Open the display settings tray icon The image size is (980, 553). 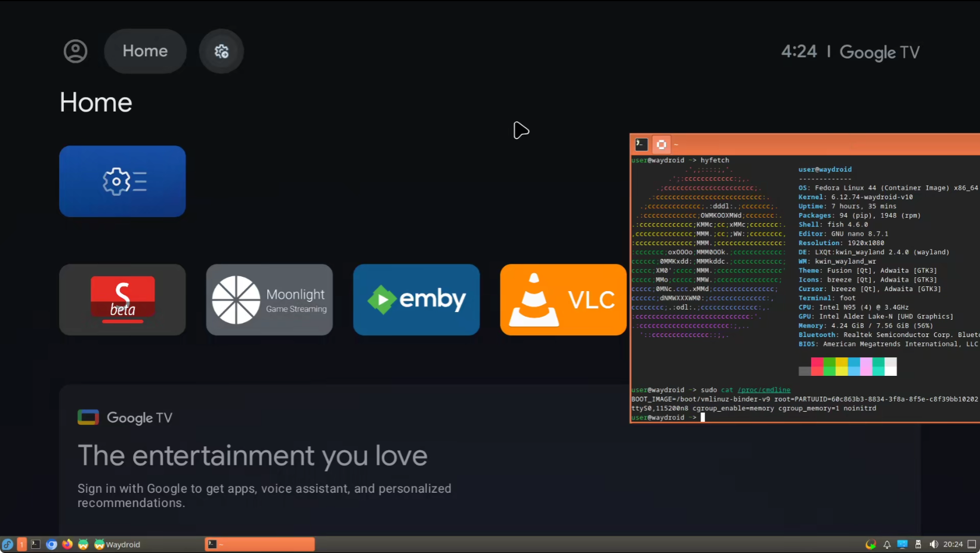click(902, 544)
